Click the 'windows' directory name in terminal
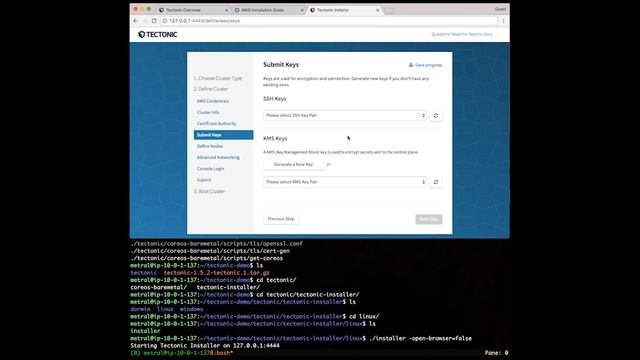This screenshot has width=640, height=360. click(191, 309)
